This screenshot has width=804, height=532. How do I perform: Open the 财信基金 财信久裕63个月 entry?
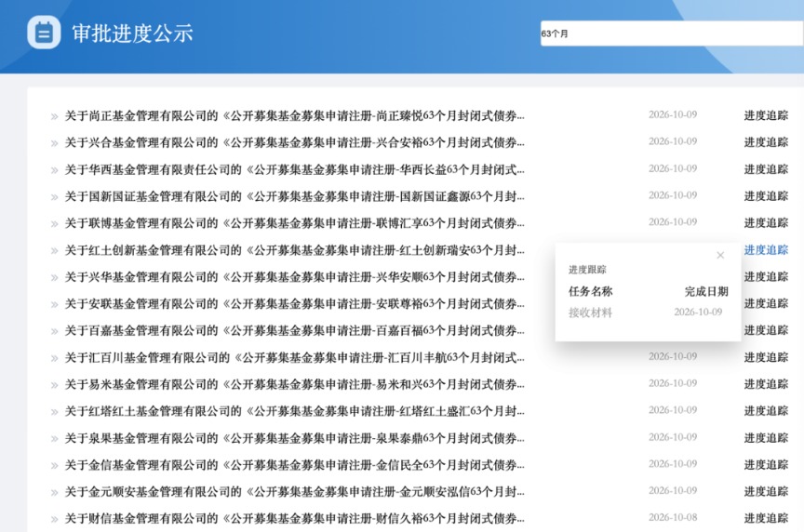(x=294, y=519)
